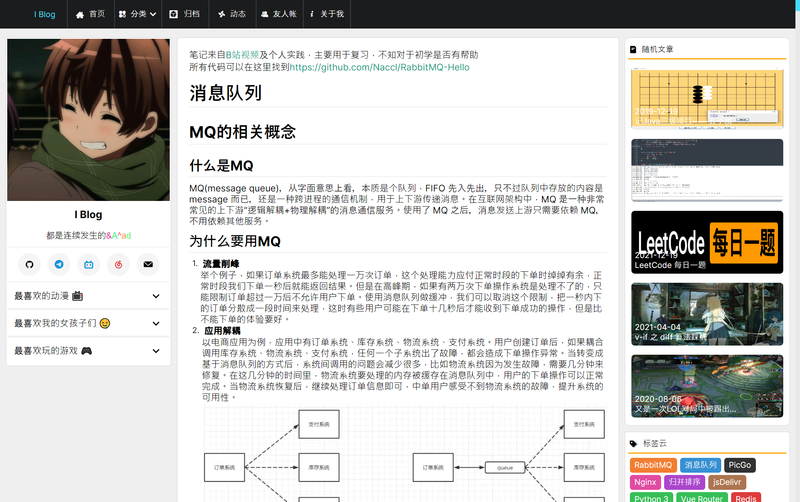
Task: Click the archive box icon
Action: [x=174, y=14]
